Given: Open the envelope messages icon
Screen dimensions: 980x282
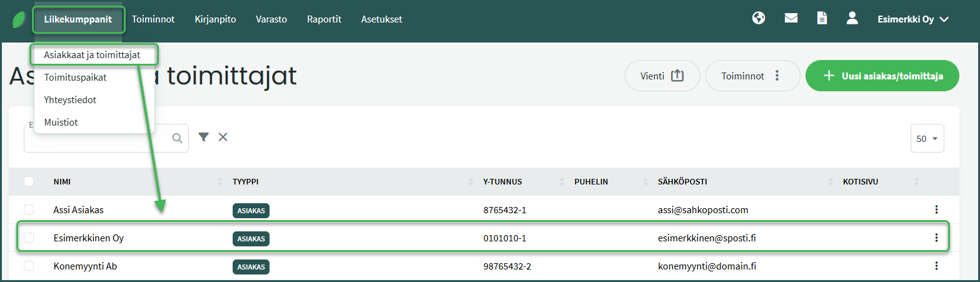Looking at the screenshot, I should coord(791,19).
